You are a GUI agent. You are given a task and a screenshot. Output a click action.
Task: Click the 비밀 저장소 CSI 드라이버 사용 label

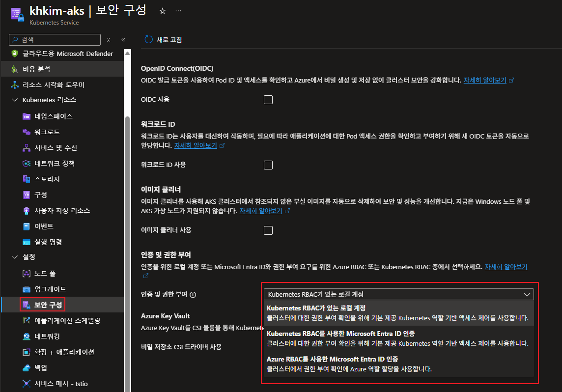point(181,347)
